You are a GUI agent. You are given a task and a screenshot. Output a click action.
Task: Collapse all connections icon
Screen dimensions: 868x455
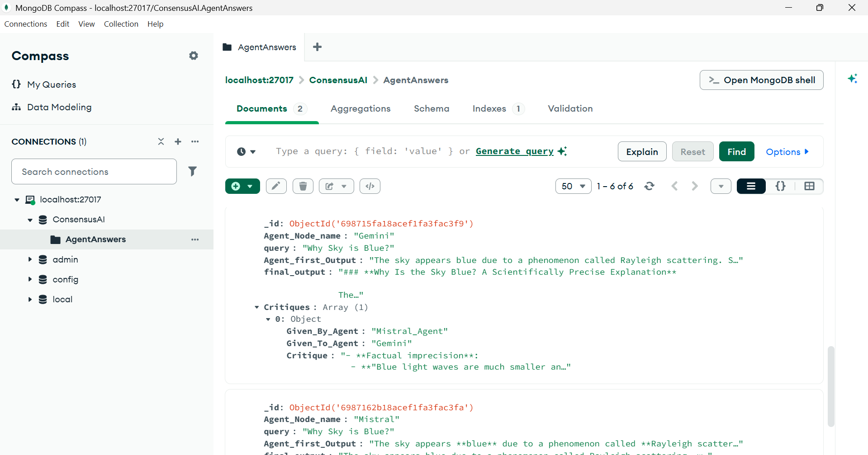pyautogui.click(x=161, y=141)
